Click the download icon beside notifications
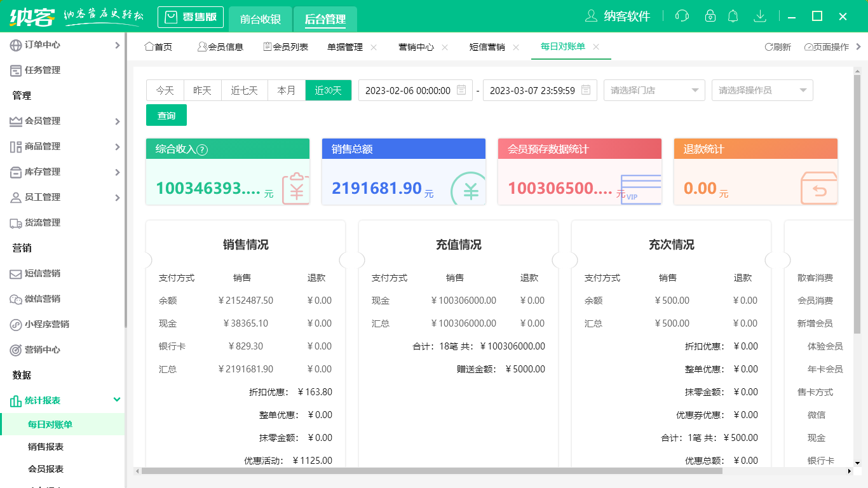 tap(760, 15)
